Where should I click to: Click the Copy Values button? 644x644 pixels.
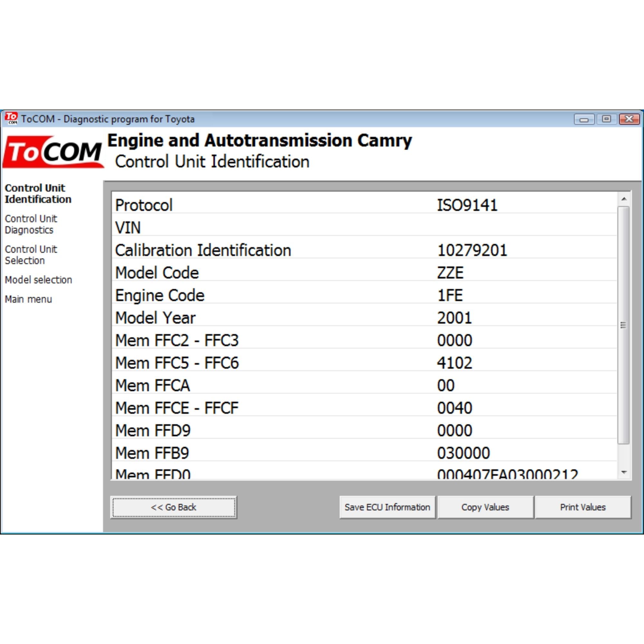tap(485, 507)
